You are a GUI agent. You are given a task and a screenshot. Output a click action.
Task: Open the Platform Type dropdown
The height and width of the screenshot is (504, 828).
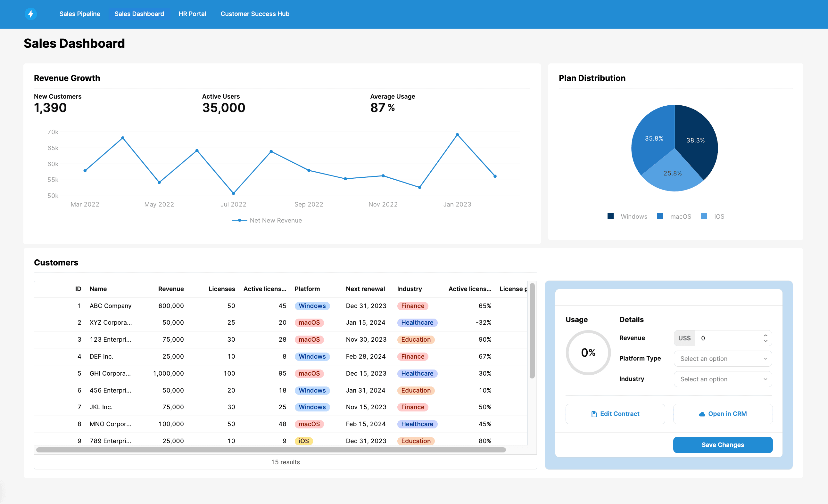click(723, 359)
